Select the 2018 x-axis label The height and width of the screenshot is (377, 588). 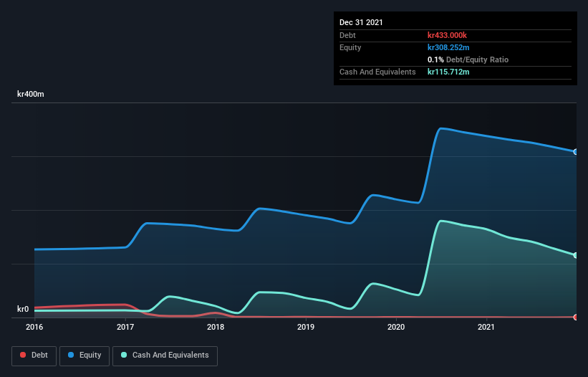pyautogui.click(x=216, y=327)
